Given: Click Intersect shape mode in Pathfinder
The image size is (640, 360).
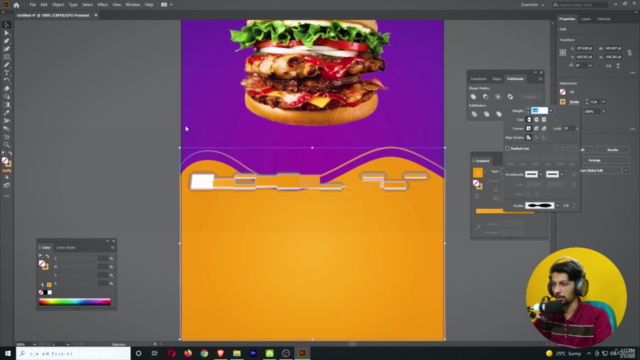Looking at the screenshot, I should pos(498,97).
